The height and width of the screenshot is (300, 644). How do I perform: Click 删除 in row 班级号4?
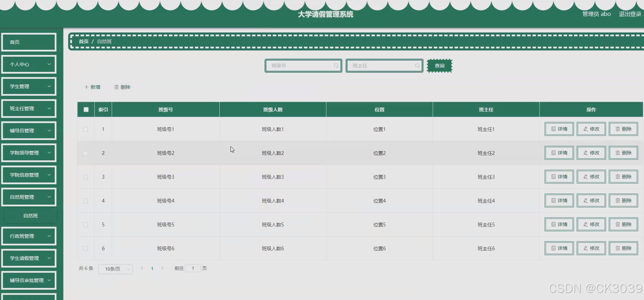[x=623, y=201]
